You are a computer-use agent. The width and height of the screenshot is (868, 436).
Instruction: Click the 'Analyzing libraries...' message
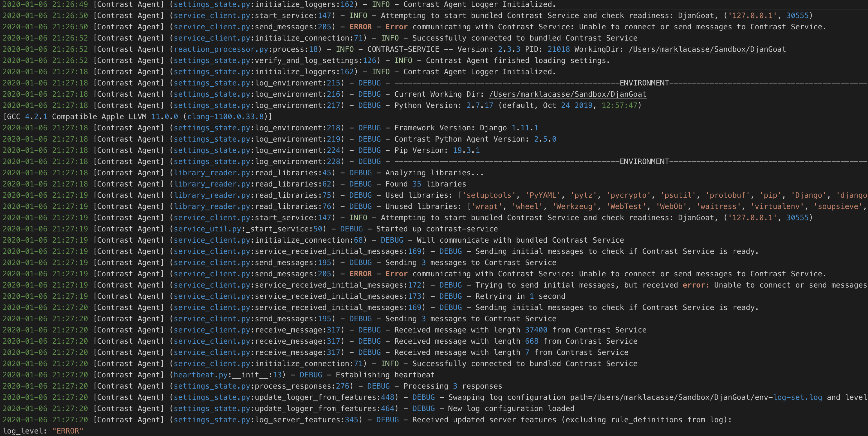435,172
